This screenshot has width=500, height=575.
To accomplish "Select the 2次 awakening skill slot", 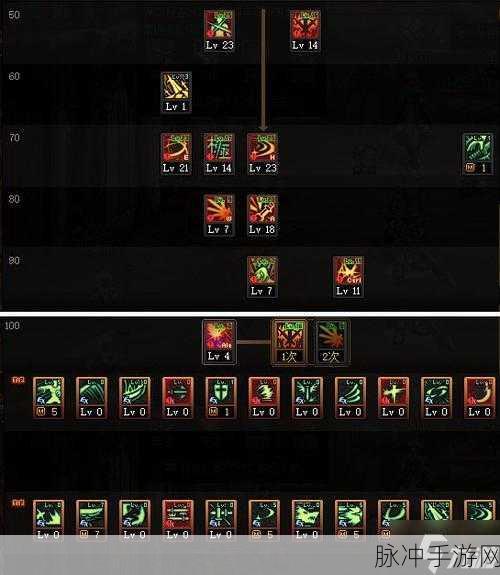I will click(x=332, y=342).
